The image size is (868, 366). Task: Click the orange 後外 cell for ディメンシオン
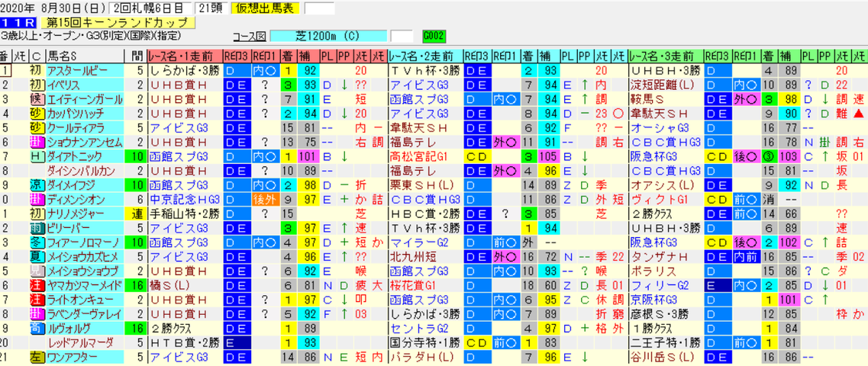tap(265, 200)
